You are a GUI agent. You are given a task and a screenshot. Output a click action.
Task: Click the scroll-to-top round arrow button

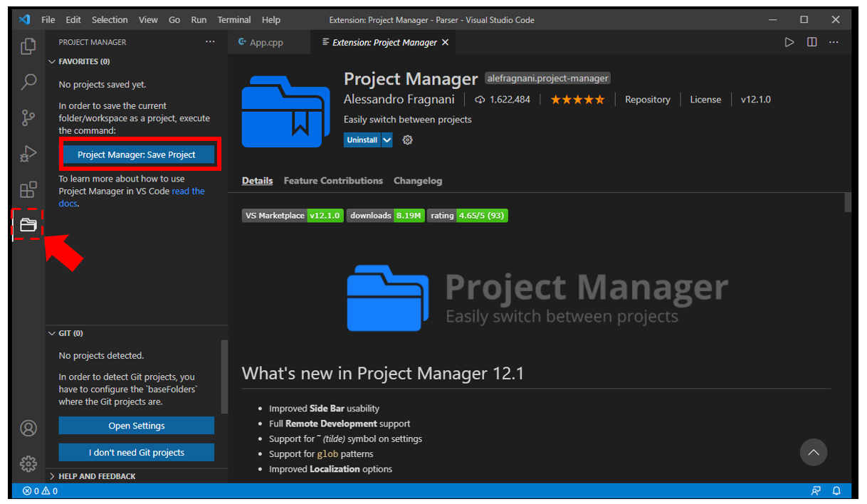coord(814,452)
